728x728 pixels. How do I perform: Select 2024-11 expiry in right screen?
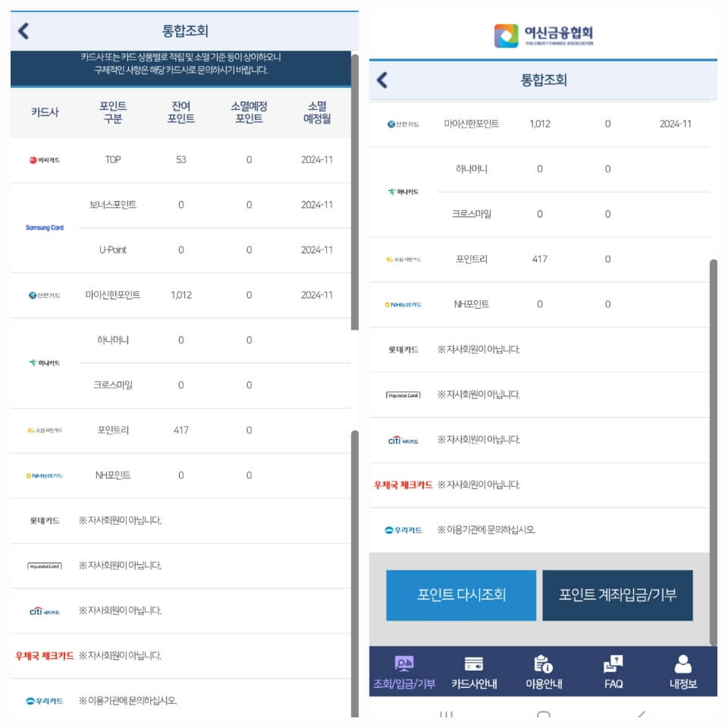click(676, 124)
